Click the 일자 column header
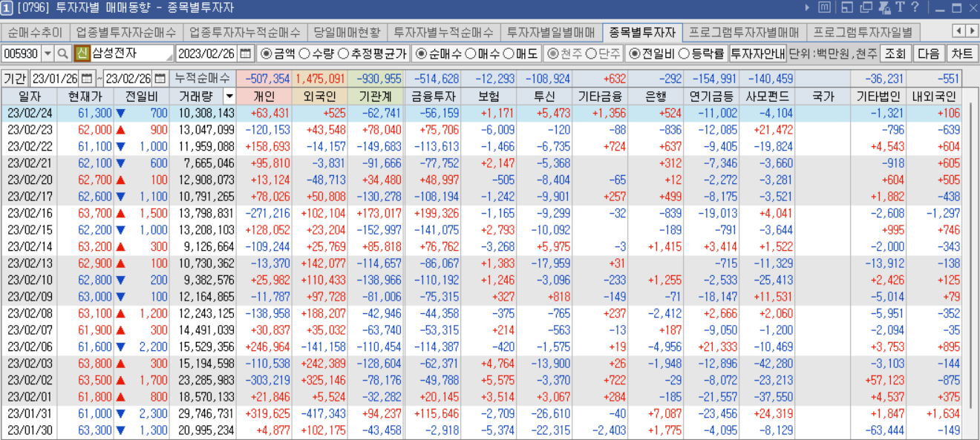980x440 pixels. click(x=30, y=96)
